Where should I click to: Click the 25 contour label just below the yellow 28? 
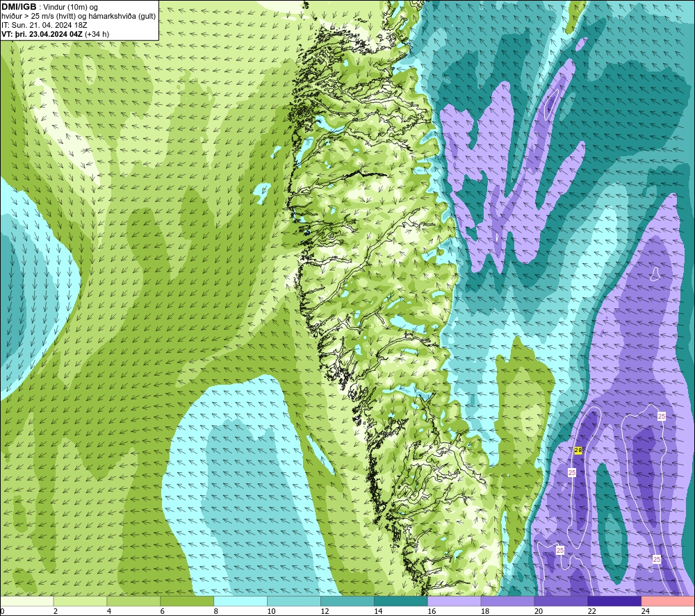click(572, 472)
